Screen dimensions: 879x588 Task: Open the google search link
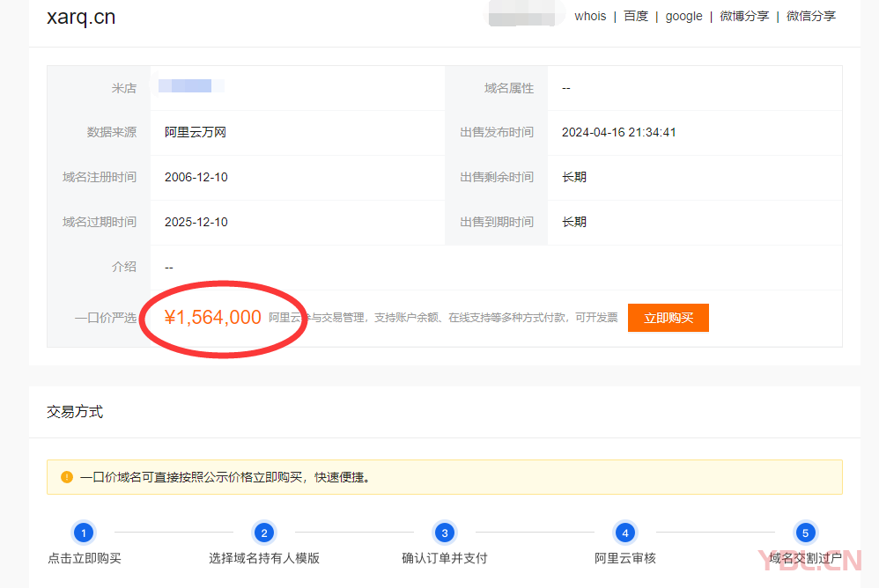click(683, 16)
